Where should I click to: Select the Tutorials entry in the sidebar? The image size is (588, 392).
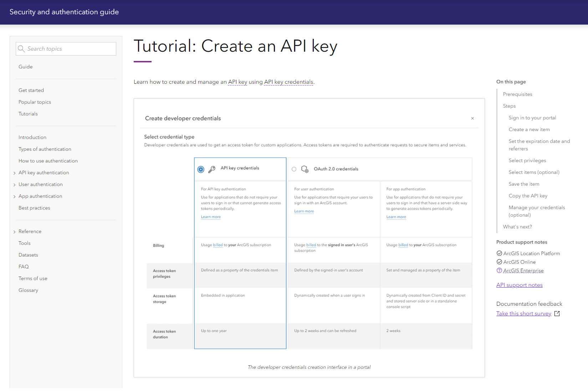[x=28, y=113]
